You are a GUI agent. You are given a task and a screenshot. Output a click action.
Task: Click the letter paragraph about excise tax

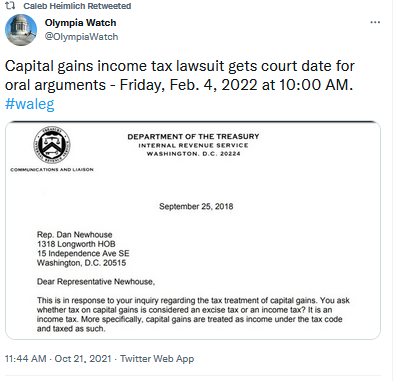click(193, 314)
